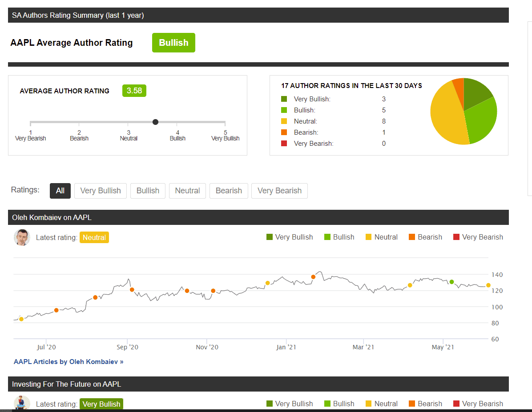Click the orange rating dot just after Jul '20

(x=56, y=310)
